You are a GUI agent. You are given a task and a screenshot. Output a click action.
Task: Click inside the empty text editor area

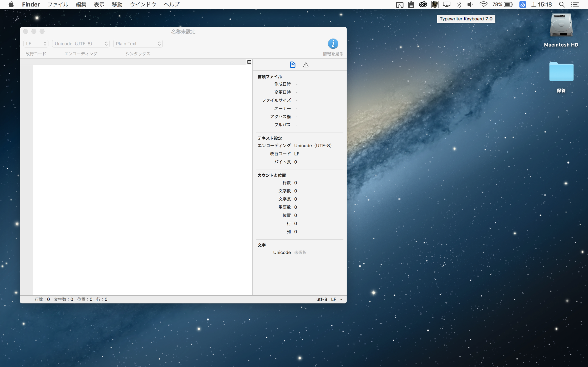pyautogui.click(x=142, y=180)
